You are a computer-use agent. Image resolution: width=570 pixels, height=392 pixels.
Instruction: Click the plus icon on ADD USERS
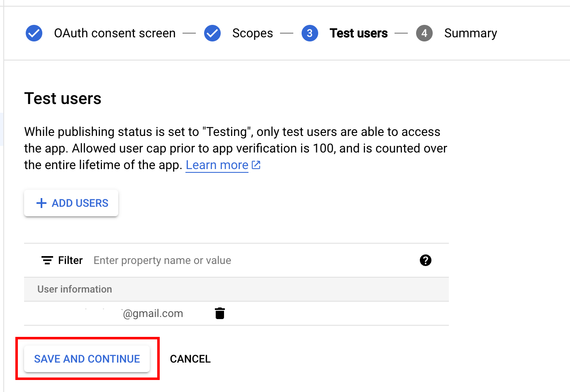41,203
